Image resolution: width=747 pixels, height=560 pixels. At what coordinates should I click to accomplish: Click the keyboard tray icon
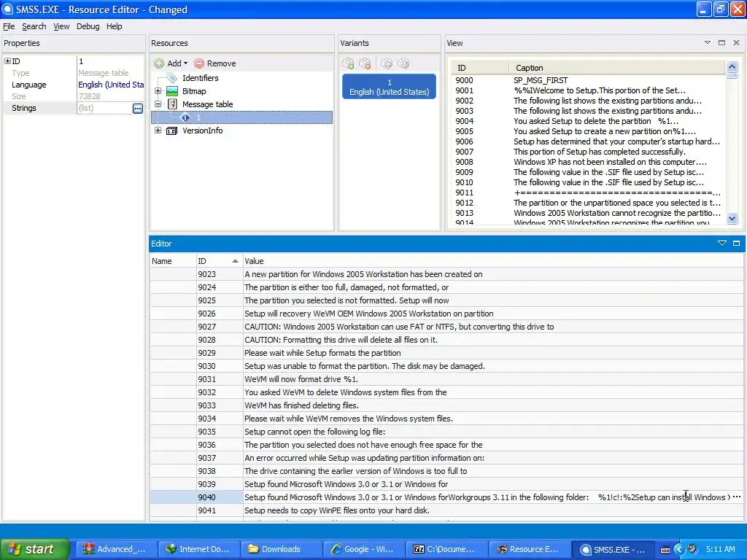click(665, 550)
